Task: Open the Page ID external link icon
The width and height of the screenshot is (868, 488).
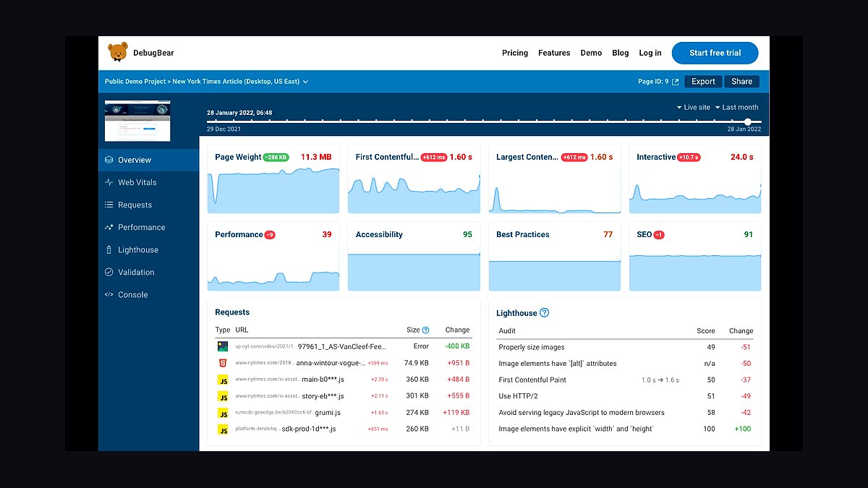Action: 676,82
